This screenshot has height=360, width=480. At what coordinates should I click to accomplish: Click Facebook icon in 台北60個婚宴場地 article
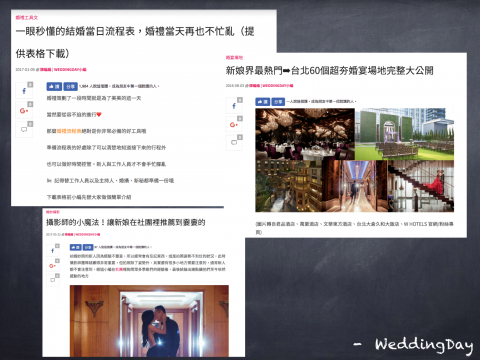[x=234, y=106]
